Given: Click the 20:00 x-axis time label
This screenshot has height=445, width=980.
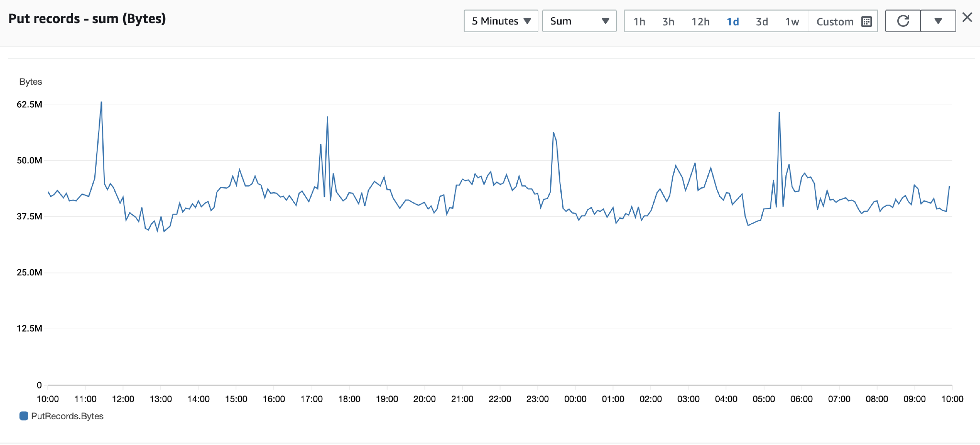Looking at the screenshot, I should tap(424, 399).
